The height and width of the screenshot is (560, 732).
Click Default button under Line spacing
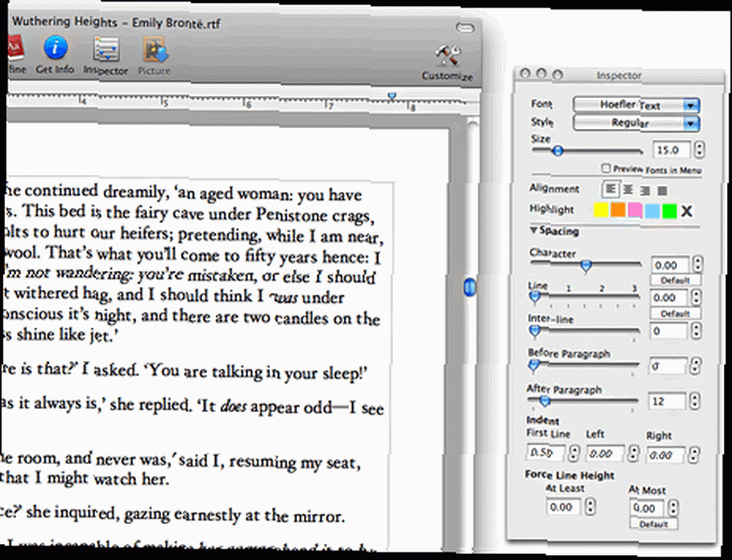tap(675, 313)
